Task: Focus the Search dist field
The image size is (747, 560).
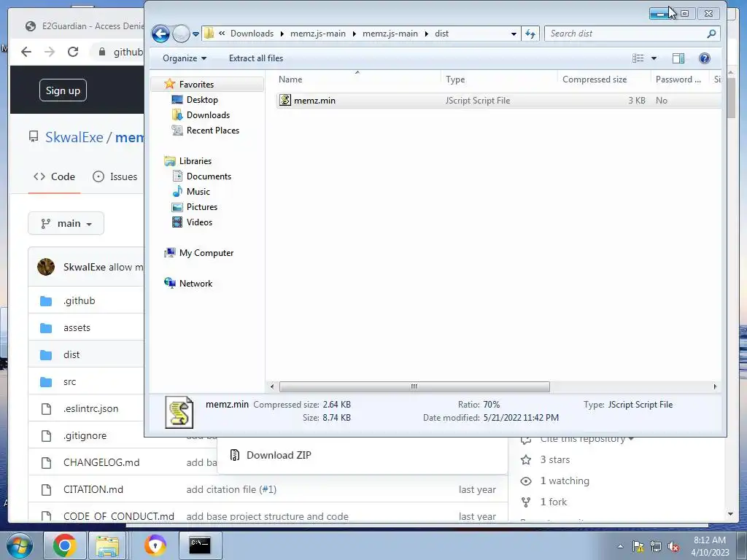Action: point(625,34)
